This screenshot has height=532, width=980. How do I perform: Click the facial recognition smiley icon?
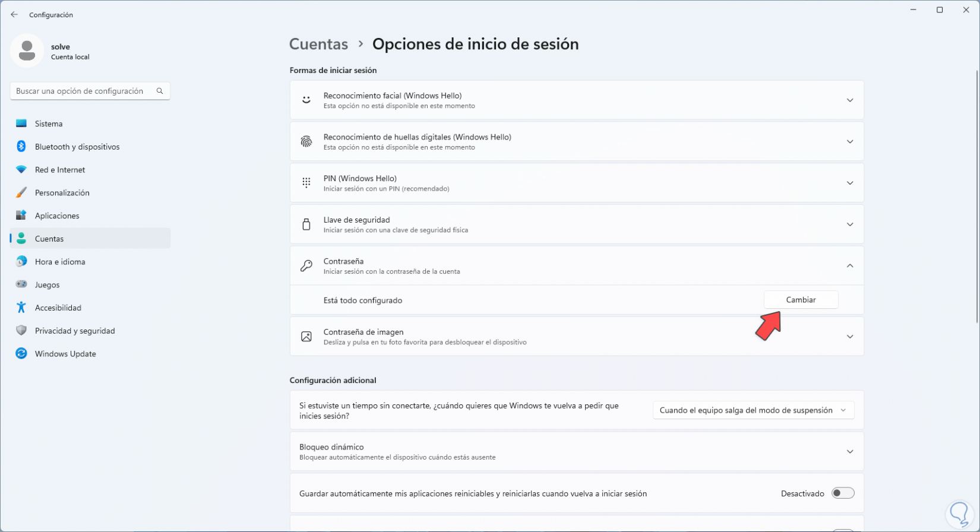(x=306, y=100)
